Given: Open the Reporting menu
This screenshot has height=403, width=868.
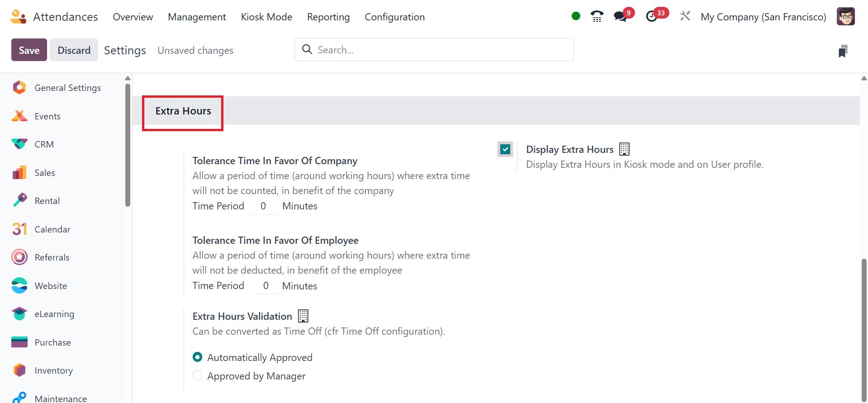Looking at the screenshot, I should (x=328, y=17).
